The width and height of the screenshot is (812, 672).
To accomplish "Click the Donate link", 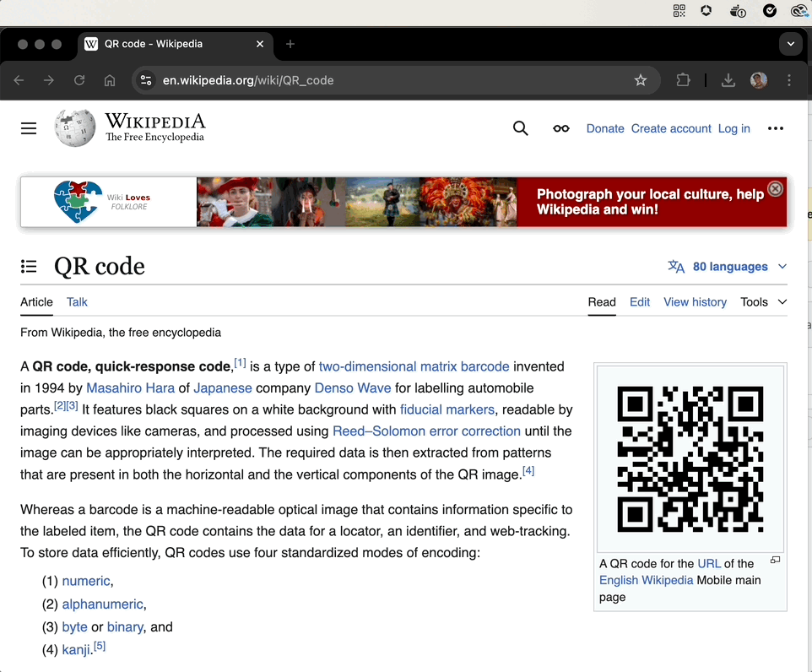I will point(605,128).
